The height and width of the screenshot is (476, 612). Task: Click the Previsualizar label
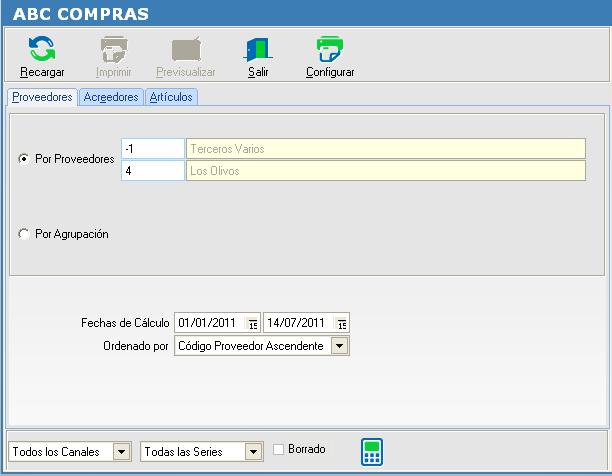click(x=186, y=72)
